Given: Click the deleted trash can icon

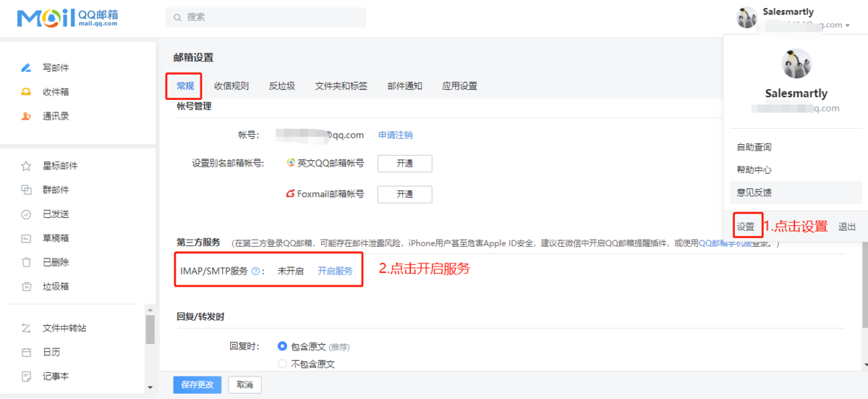Looking at the screenshot, I should tap(26, 262).
